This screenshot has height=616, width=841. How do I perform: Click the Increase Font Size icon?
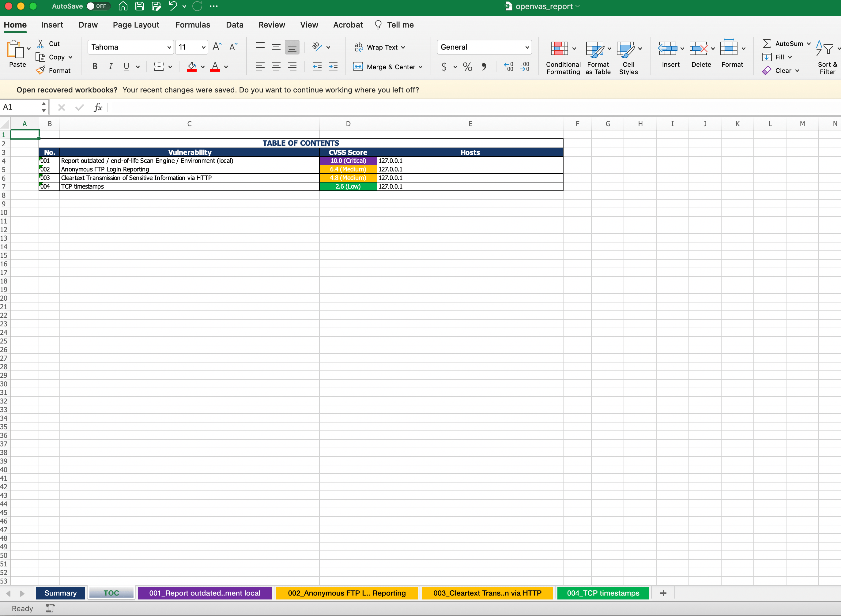[x=217, y=47]
